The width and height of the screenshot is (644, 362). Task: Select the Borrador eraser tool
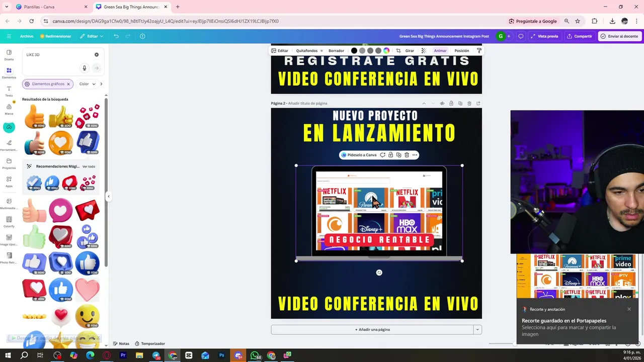pyautogui.click(x=336, y=51)
